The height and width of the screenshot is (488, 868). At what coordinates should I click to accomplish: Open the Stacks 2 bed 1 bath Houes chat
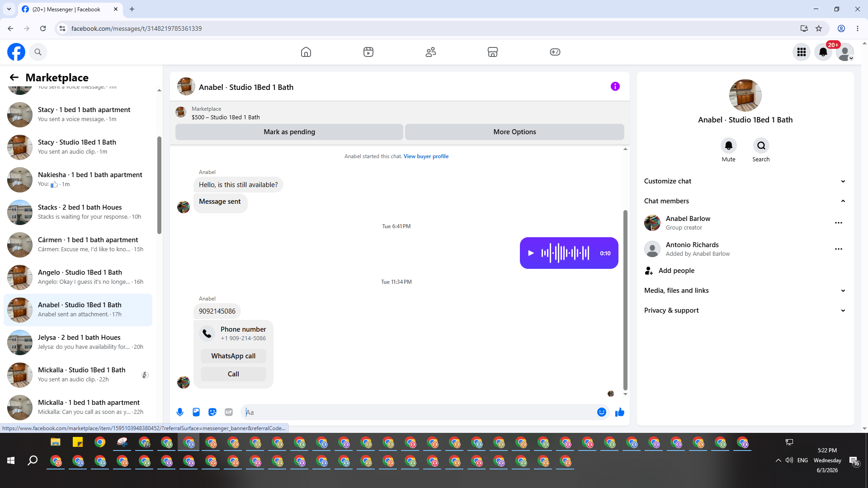pos(78,212)
